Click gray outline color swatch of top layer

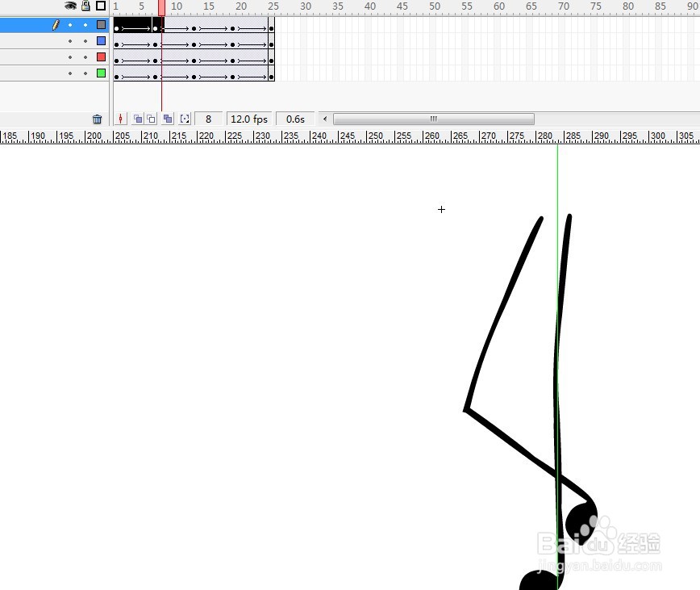pos(102,25)
